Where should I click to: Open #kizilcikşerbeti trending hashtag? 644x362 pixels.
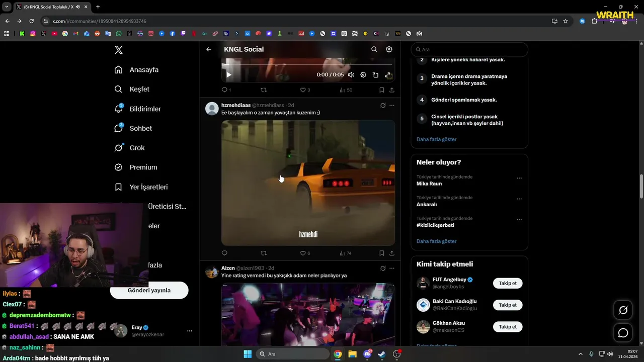435,225
